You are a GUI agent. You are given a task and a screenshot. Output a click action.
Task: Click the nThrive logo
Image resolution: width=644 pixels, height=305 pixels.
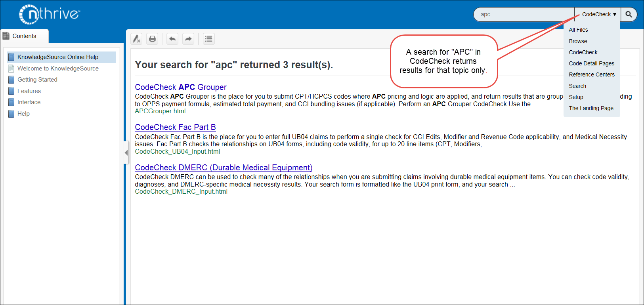pos(50,14)
